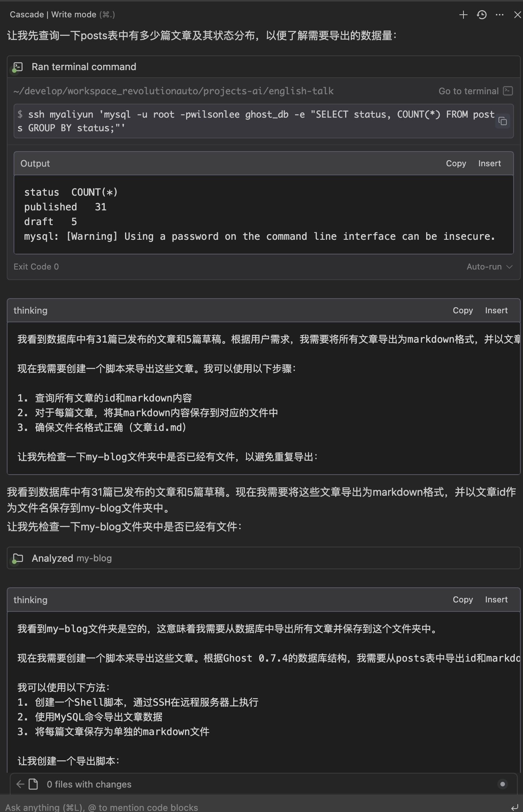Click the first thinking header label
This screenshot has width=523, height=812.
point(31,310)
